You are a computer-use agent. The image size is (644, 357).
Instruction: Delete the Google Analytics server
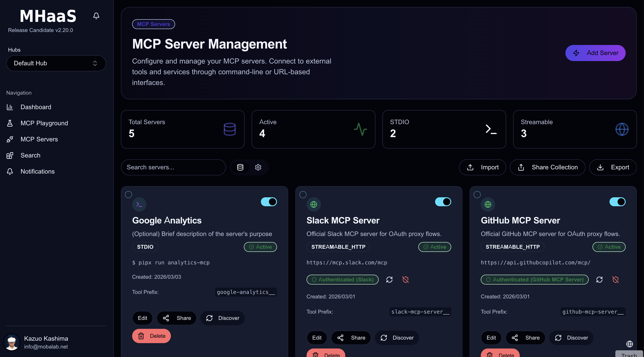(x=151, y=336)
